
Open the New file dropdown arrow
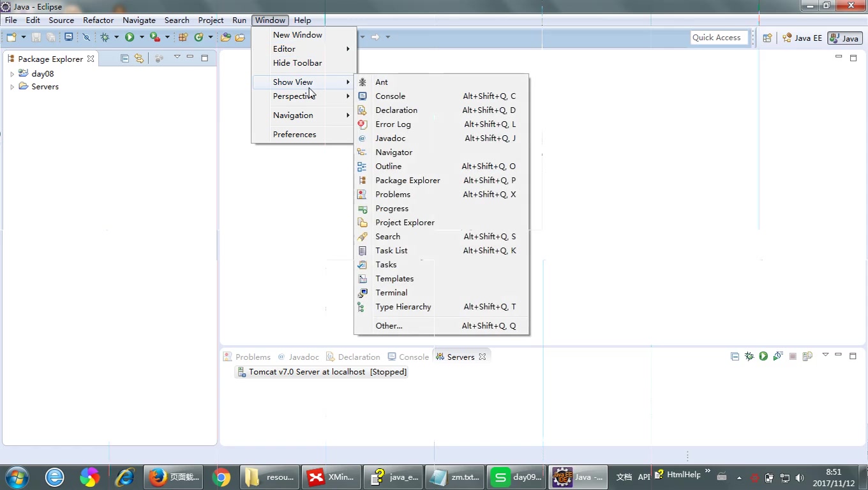[x=24, y=38]
